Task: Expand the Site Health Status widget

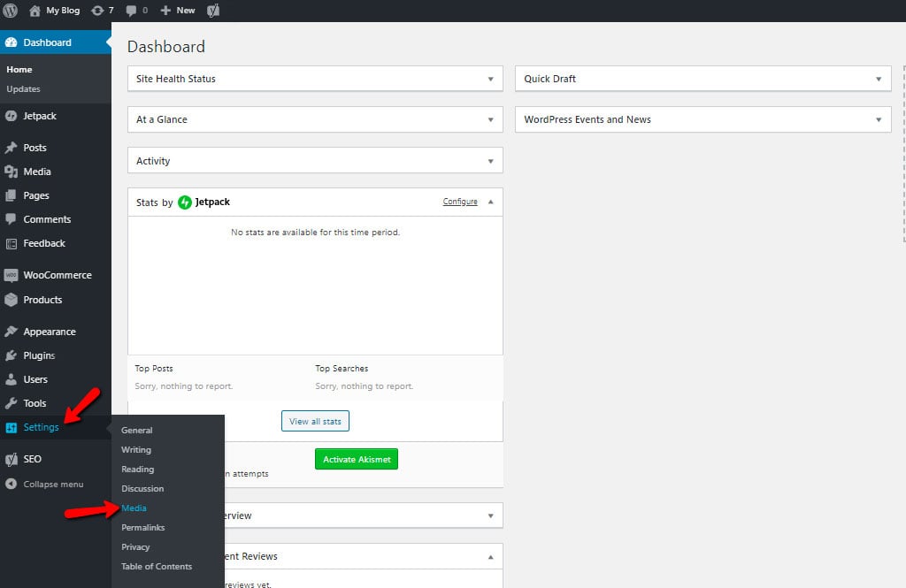Action: coord(492,79)
